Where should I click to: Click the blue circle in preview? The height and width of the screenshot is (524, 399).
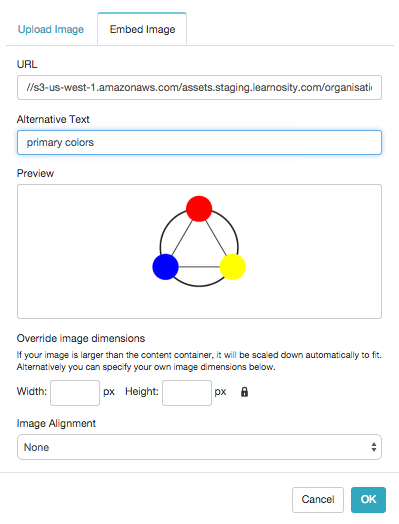tap(165, 267)
